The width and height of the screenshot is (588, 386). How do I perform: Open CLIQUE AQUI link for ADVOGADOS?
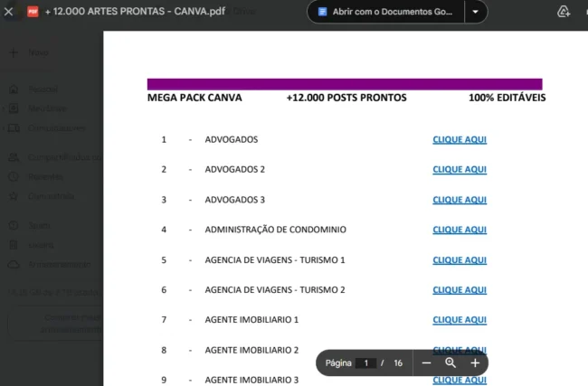tap(460, 140)
